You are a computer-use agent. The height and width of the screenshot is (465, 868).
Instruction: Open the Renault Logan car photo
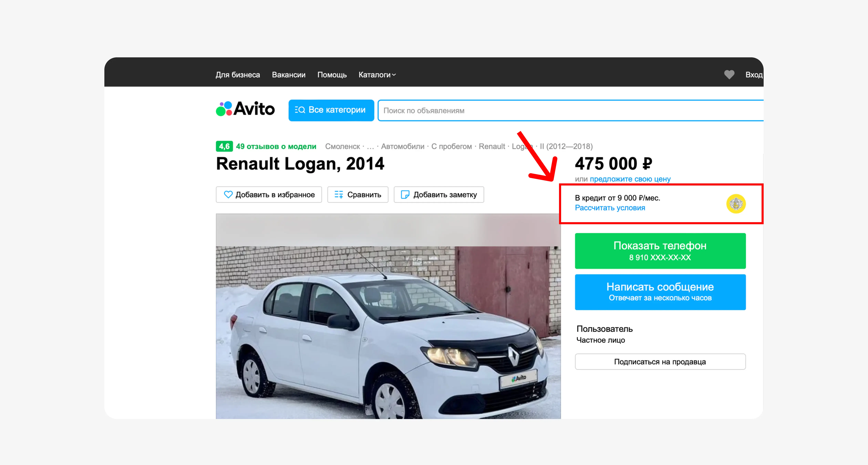[388, 316]
